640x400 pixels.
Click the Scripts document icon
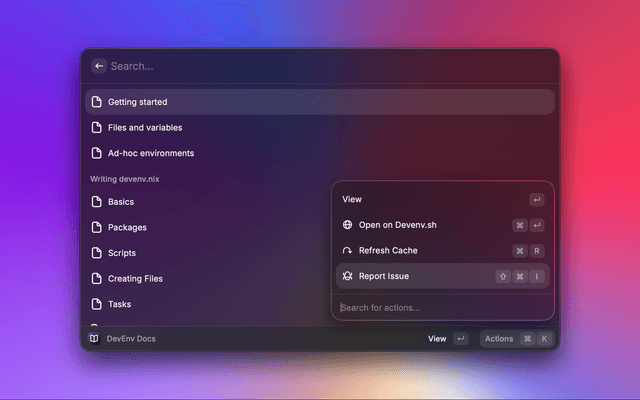(97, 253)
